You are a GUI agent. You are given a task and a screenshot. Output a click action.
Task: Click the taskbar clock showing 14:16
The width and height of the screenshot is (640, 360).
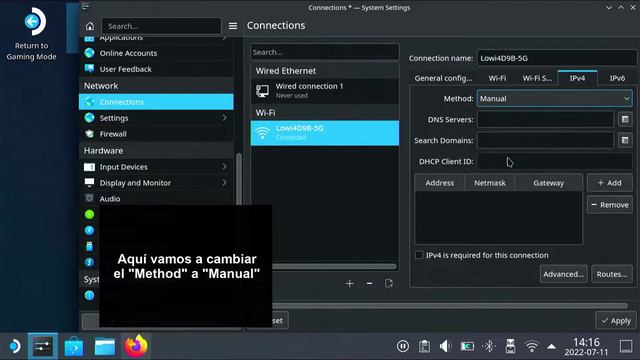click(x=586, y=347)
